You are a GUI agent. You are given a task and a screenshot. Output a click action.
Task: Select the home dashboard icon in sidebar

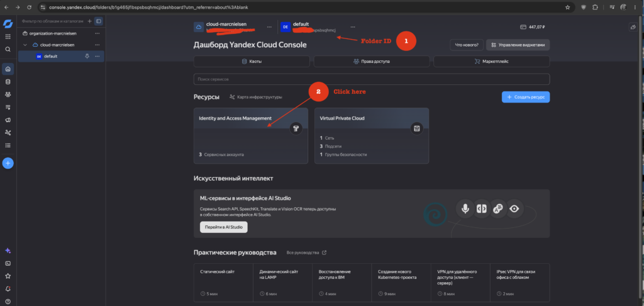coord(8,69)
